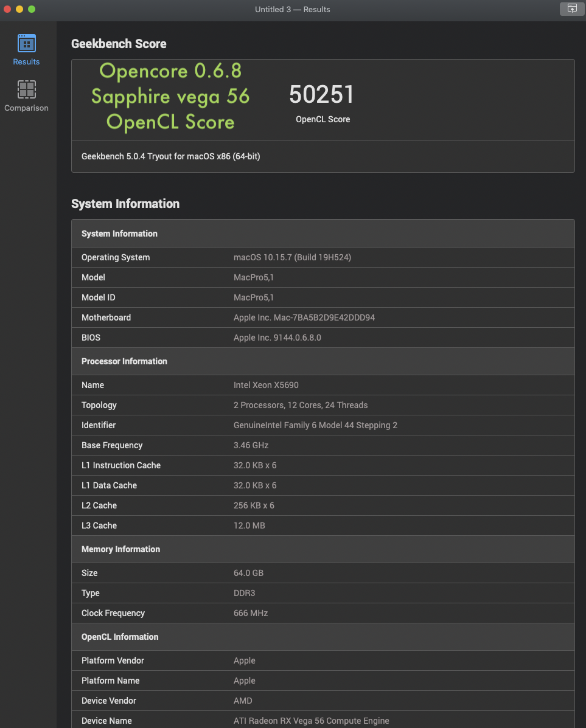Close the Geekbench results window
The width and height of the screenshot is (586, 728).
(x=7, y=9)
